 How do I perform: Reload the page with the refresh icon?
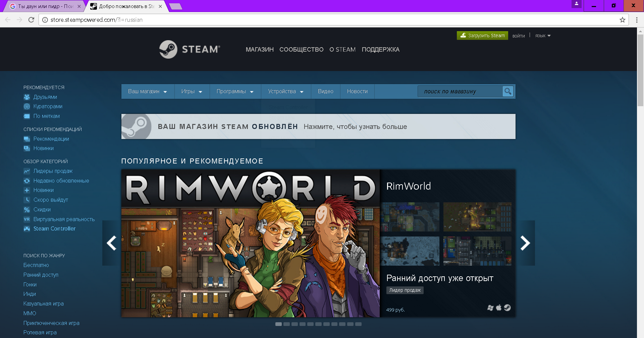coord(31,20)
